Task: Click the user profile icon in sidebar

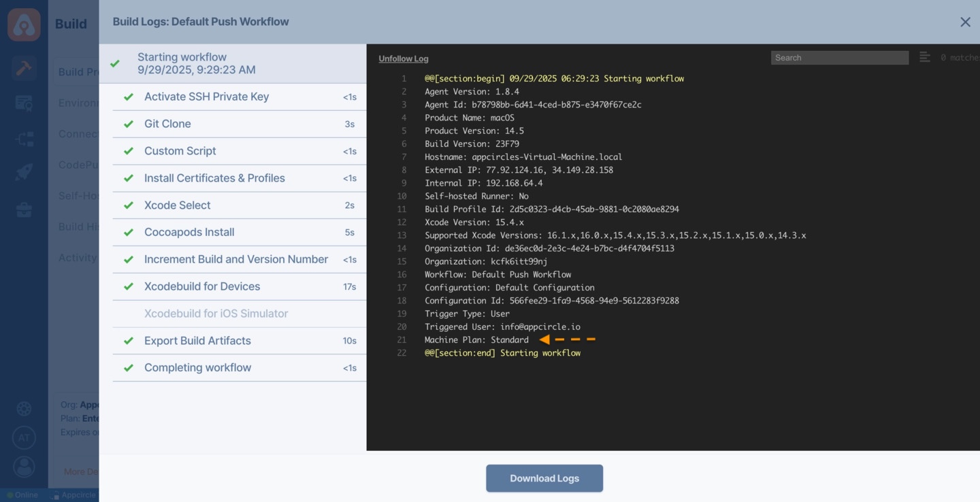Action: pyautogui.click(x=24, y=467)
